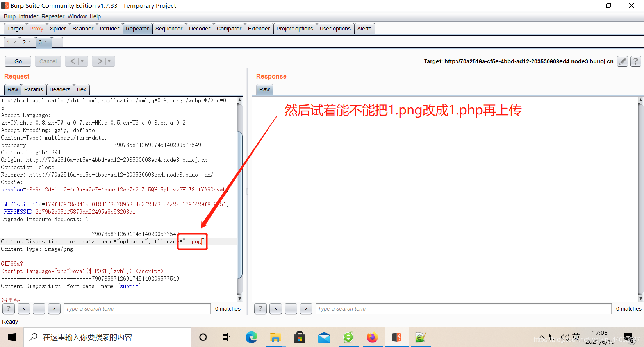Go to previous response search match
This screenshot has height=347, width=644.
276,309
